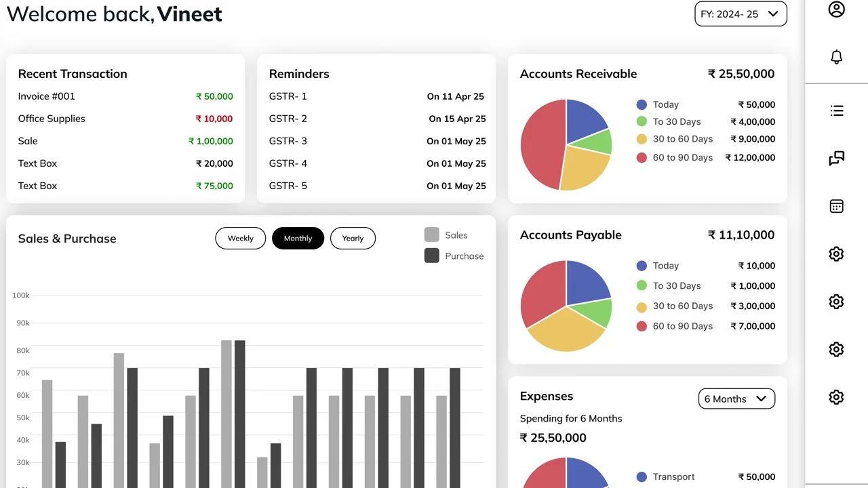
Task: Open the Invoice #001 transaction
Action: pos(47,96)
